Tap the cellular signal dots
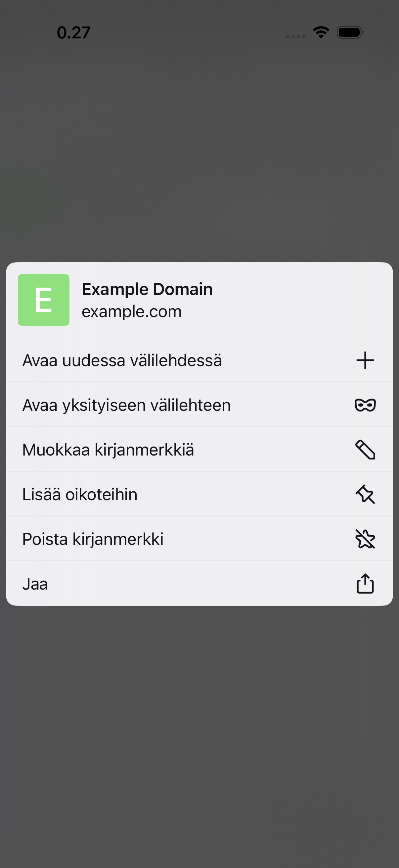This screenshot has width=399, height=868. click(x=296, y=36)
